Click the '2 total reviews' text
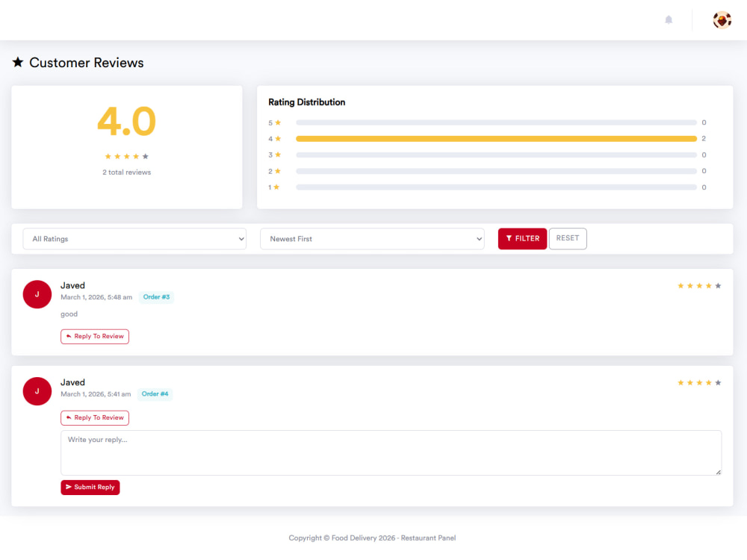The height and width of the screenshot is (560, 747). coord(127,172)
